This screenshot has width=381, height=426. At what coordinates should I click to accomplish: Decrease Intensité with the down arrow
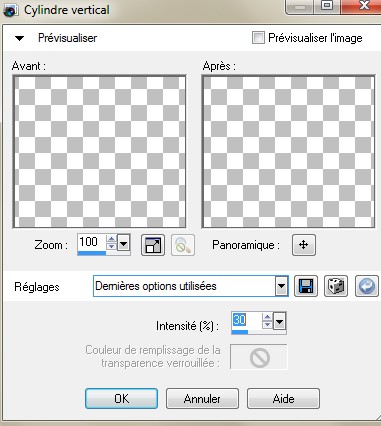tap(267, 325)
